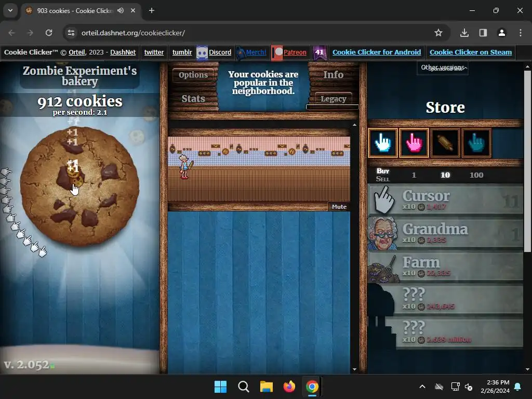Show hidden system tray icons
The image size is (532, 399).
(x=422, y=387)
